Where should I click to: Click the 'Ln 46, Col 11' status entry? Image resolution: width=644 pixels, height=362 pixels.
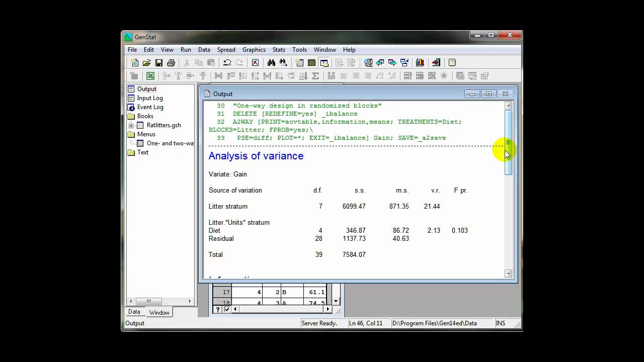(366, 323)
